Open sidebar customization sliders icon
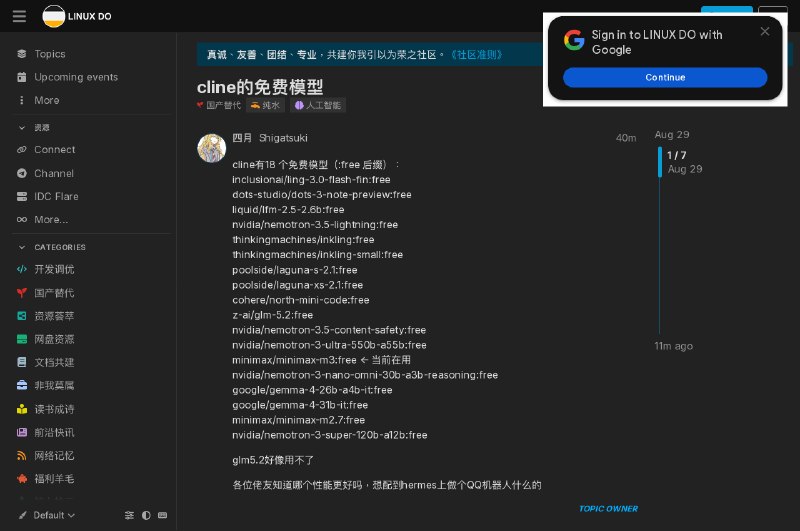This screenshot has width=800, height=531. pyautogui.click(x=129, y=515)
